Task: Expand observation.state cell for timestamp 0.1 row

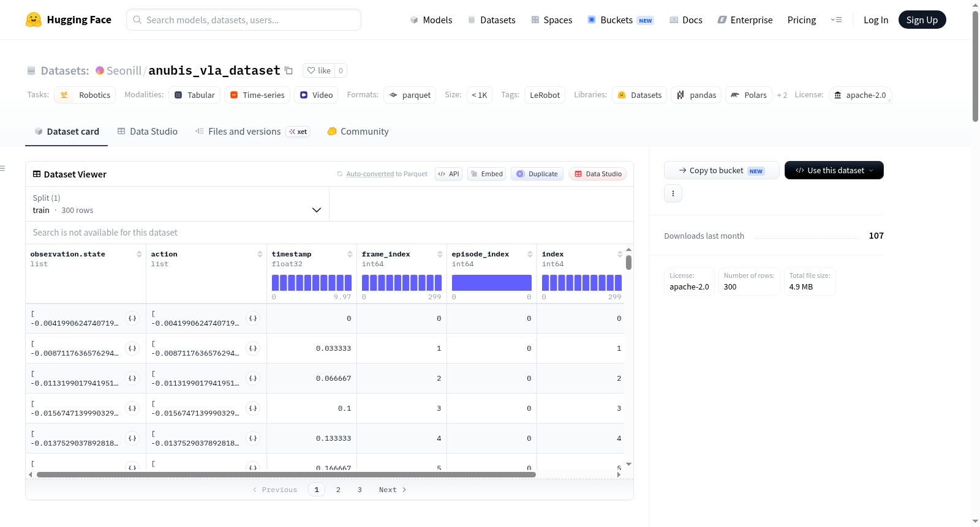Action: click(132, 408)
